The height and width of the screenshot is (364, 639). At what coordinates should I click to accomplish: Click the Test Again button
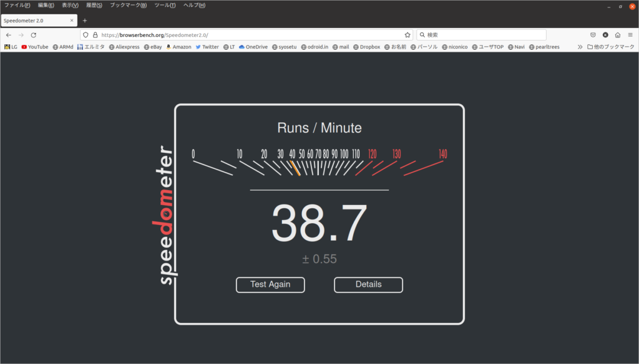270,285
